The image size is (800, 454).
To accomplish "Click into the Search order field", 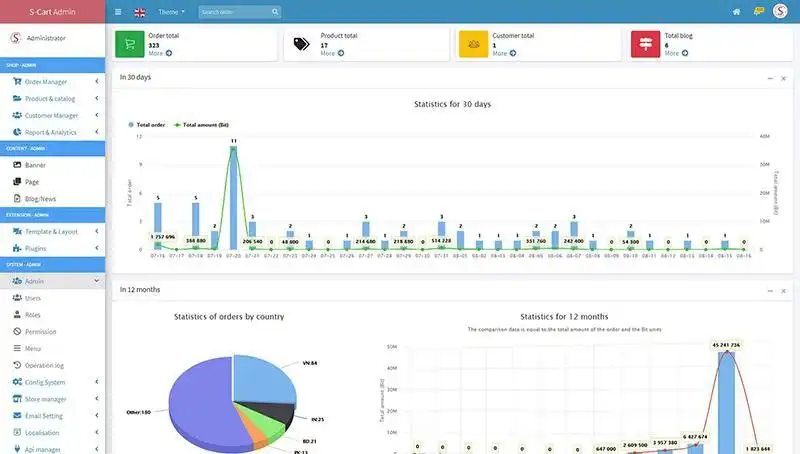I will click(x=234, y=12).
